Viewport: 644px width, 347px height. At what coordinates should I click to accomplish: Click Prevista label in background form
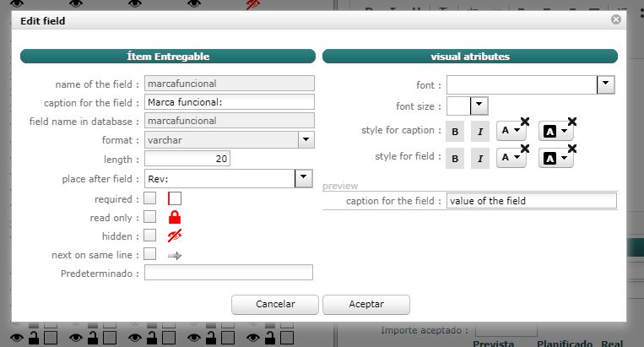point(493,344)
